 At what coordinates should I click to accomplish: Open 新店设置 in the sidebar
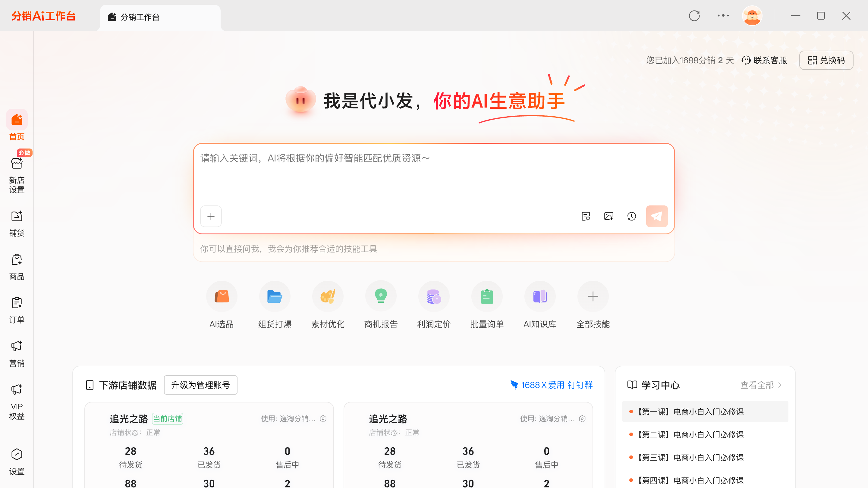tap(17, 175)
